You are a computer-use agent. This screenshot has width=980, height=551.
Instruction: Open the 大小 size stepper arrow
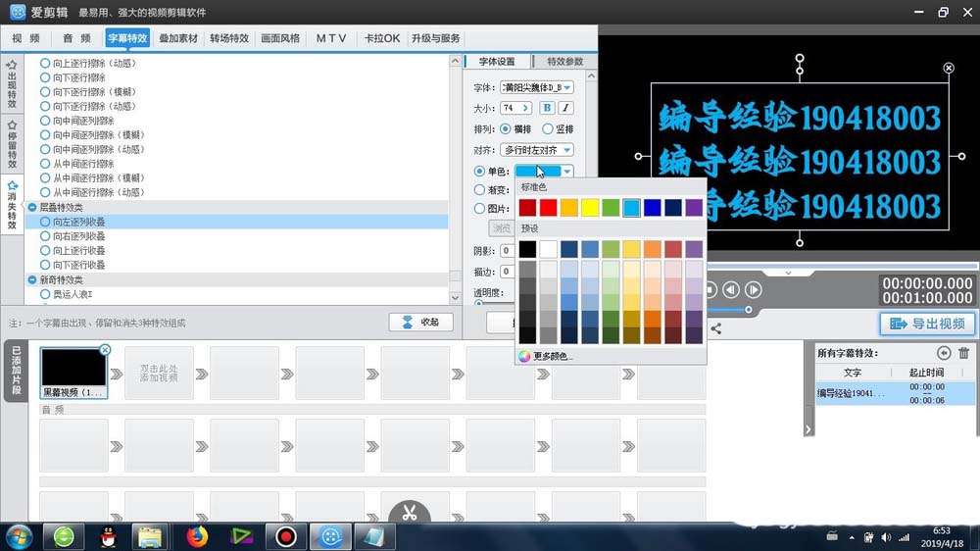(525, 108)
